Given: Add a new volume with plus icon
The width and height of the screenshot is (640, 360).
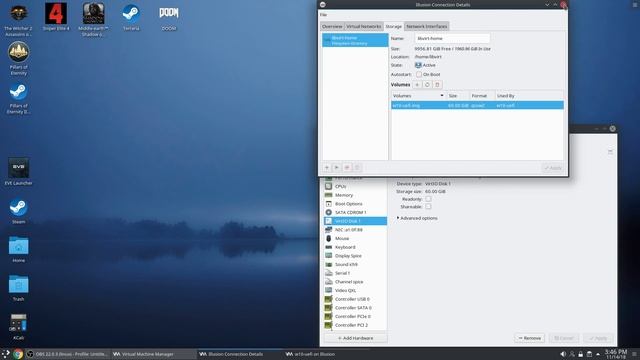Looking at the screenshot, I should (417, 85).
